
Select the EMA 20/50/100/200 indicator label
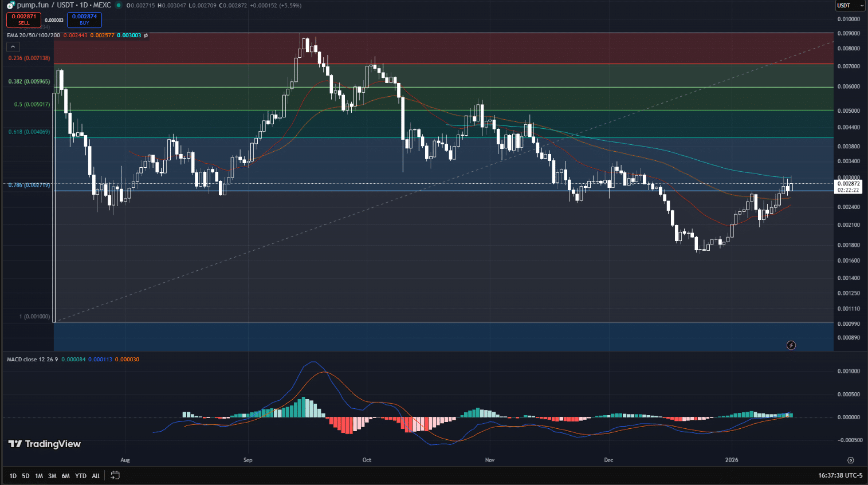tap(33, 36)
